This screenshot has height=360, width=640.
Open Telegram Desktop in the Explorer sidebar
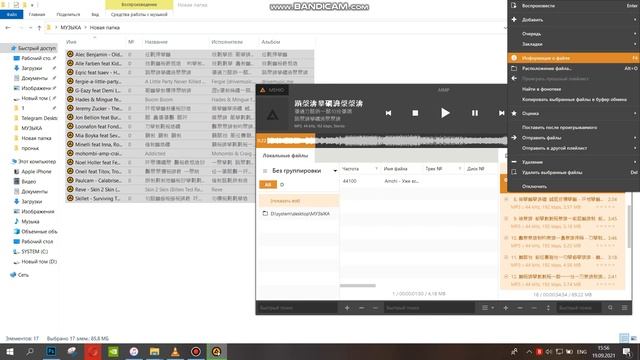[x=36, y=118]
